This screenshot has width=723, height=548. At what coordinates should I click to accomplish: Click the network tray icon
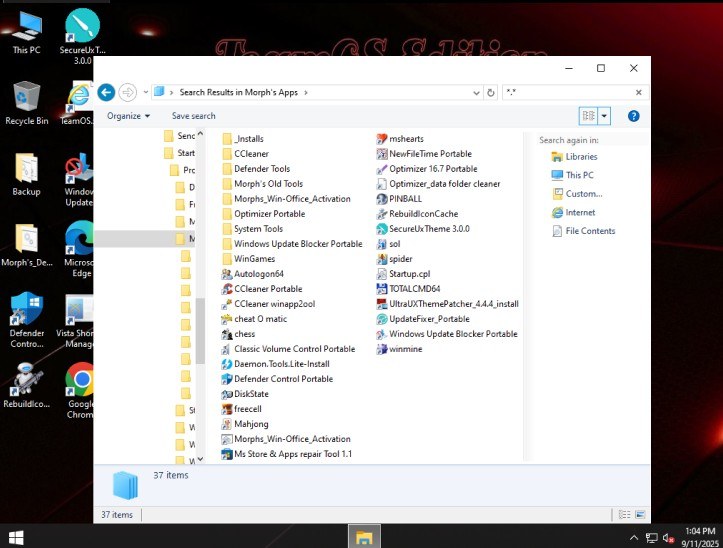(651, 538)
